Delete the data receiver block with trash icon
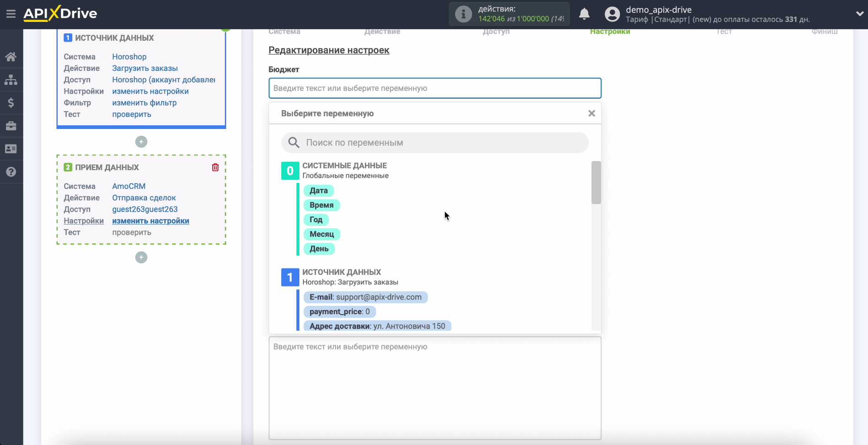Screen dimensions: 868x445 (x=215, y=167)
